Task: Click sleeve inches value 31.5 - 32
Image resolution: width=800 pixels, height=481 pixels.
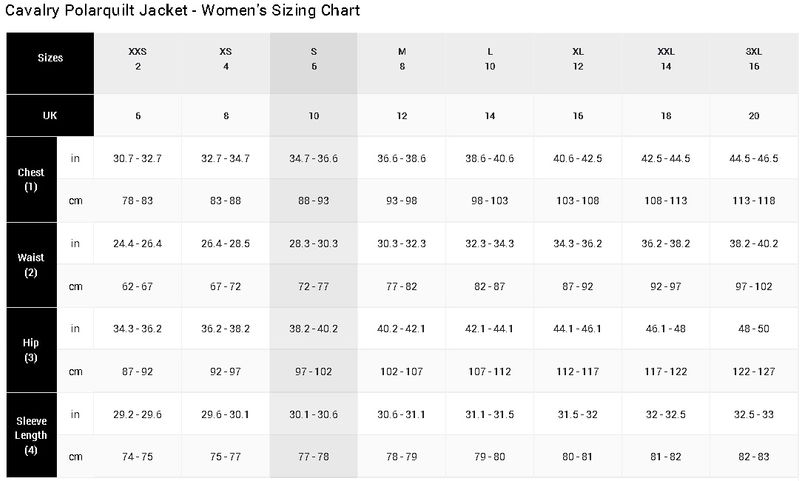Action: click(577, 414)
